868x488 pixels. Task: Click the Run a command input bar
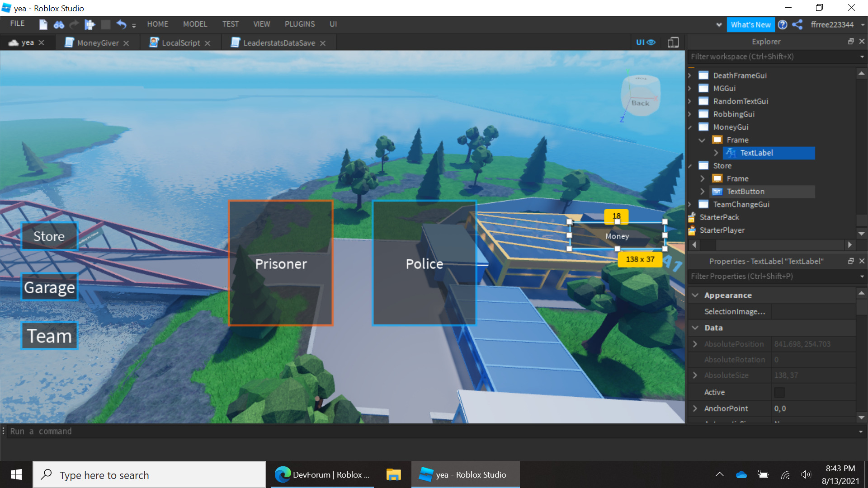pyautogui.click(x=407, y=431)
